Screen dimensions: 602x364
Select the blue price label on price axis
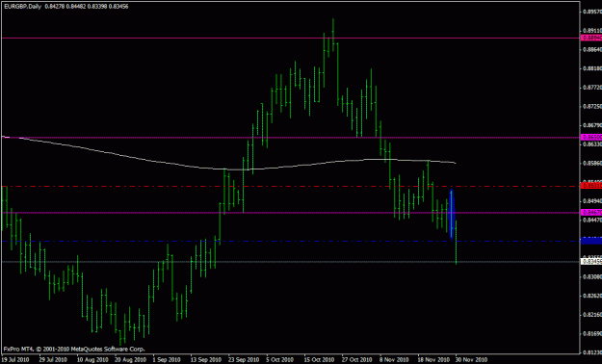pyautogui.click(x=591, y=241)
